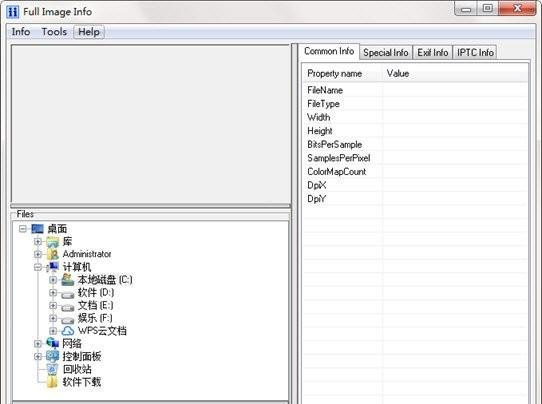
Task: Select the 库 tree item label
Action: point(67,241)
